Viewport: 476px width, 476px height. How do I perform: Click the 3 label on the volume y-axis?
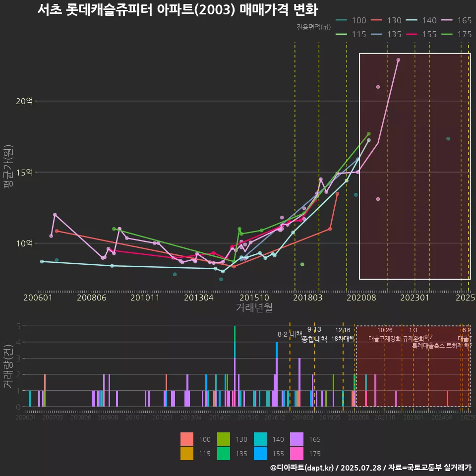tap(18, 358)
